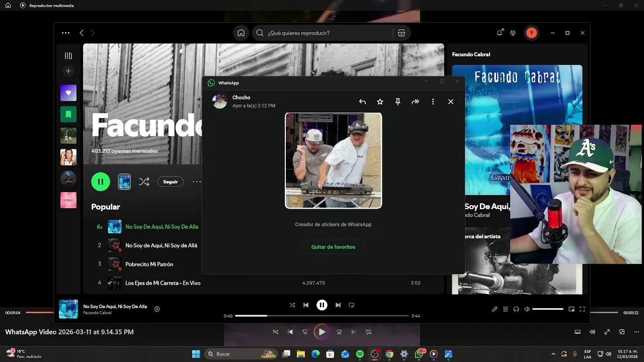Open Spotify friend activity
The width and height of the screenshot is (644, 362).
pos(513,33)
